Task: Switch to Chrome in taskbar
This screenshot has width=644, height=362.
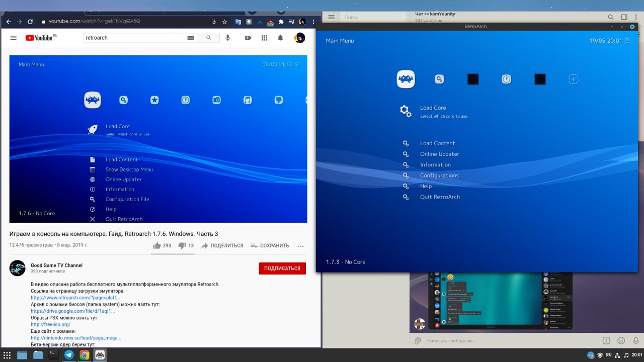Action: pyautogui.click(x=85, y=355)
